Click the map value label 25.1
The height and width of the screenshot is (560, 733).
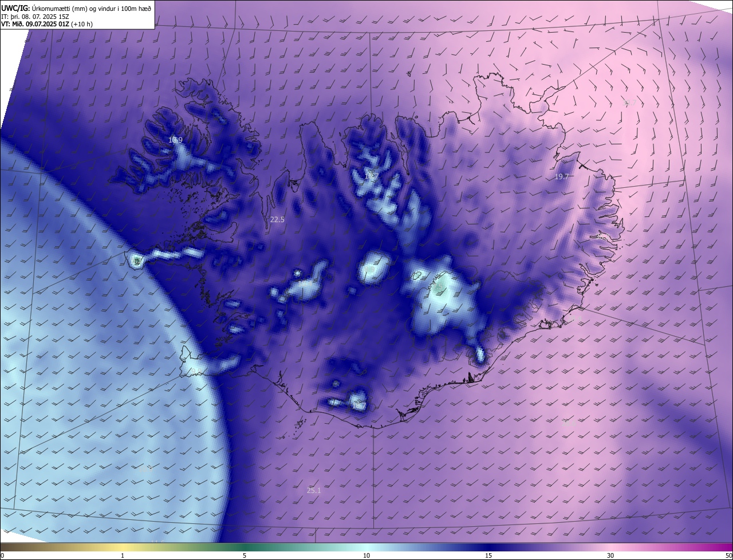point(314,490)
